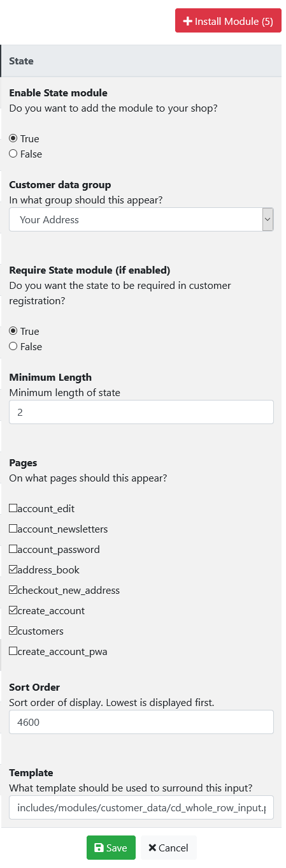Click the Template path input field
Screen dimensions: 286x868
[141, 807]
